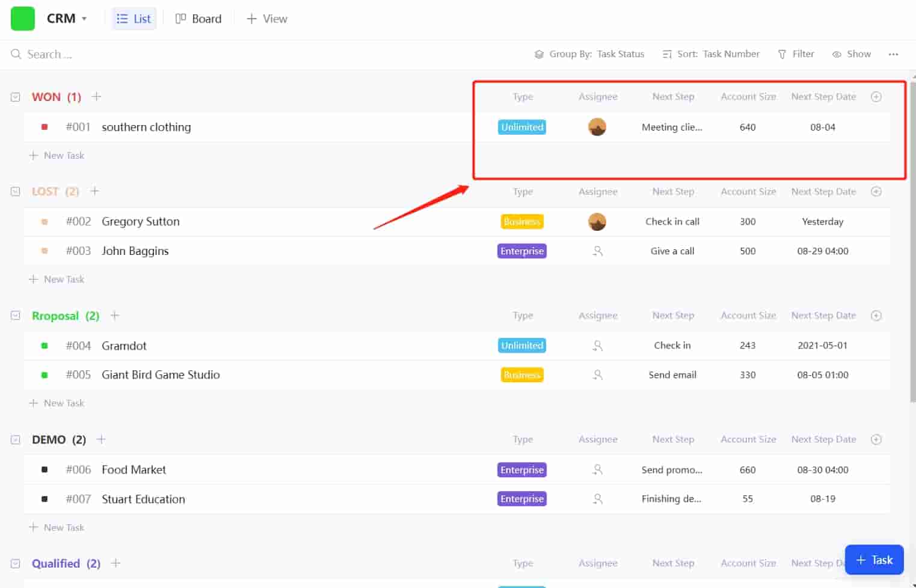Click the add-column plus icon in WON group

point(876,96)
